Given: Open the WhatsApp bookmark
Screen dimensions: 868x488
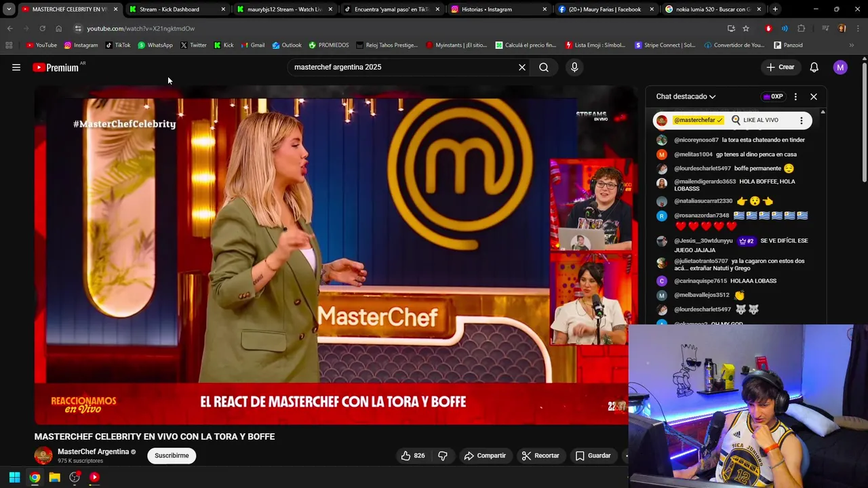Looking at the screenshot, I should [155, 45].
